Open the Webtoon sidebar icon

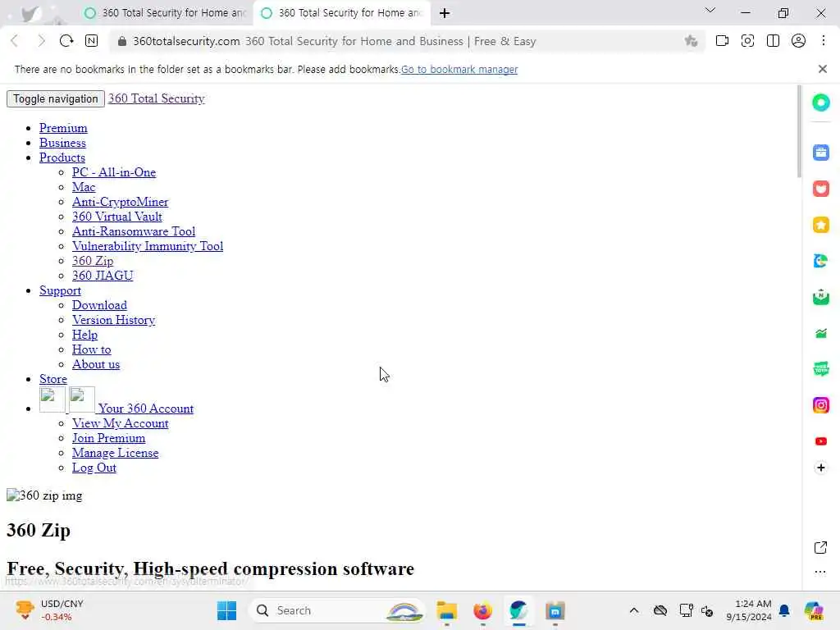click(x=820, y=368)
